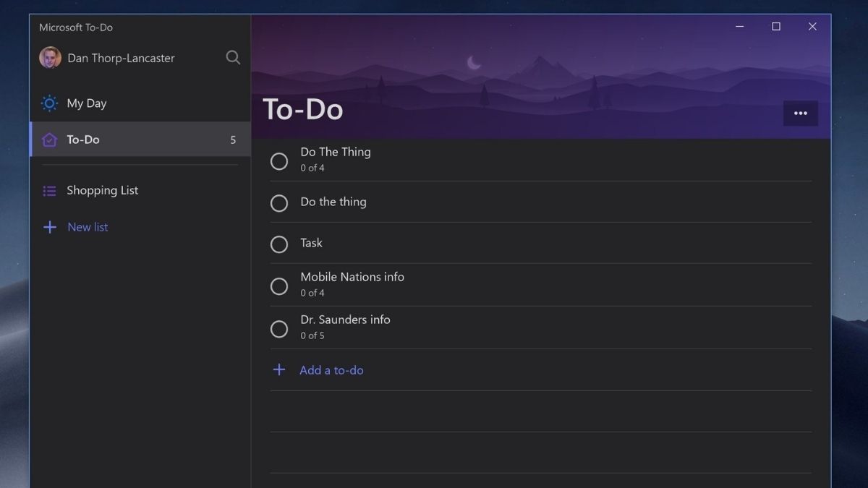The image size is (868, 488).
Task: Check off the 'Do the thing' task circle
Action: [279, 203]
